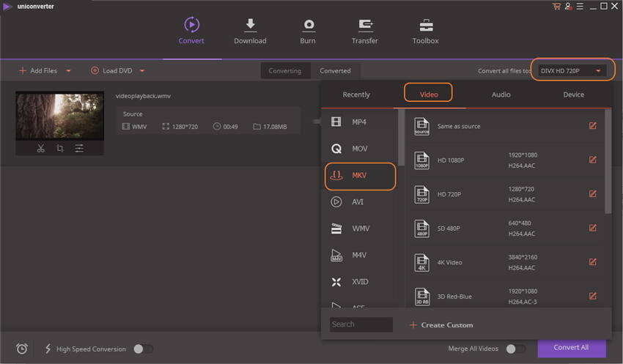Open the Transfer section

pos(365,31)
